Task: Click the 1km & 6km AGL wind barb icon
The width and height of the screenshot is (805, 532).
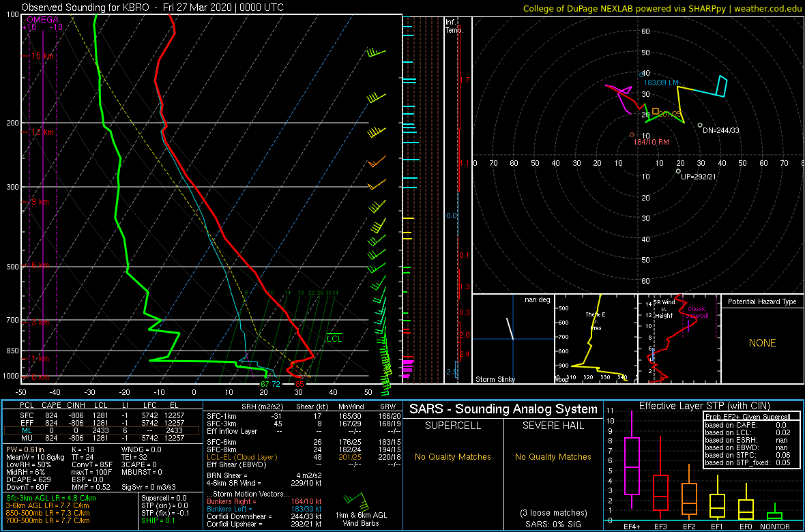Action: coord(355,501)
